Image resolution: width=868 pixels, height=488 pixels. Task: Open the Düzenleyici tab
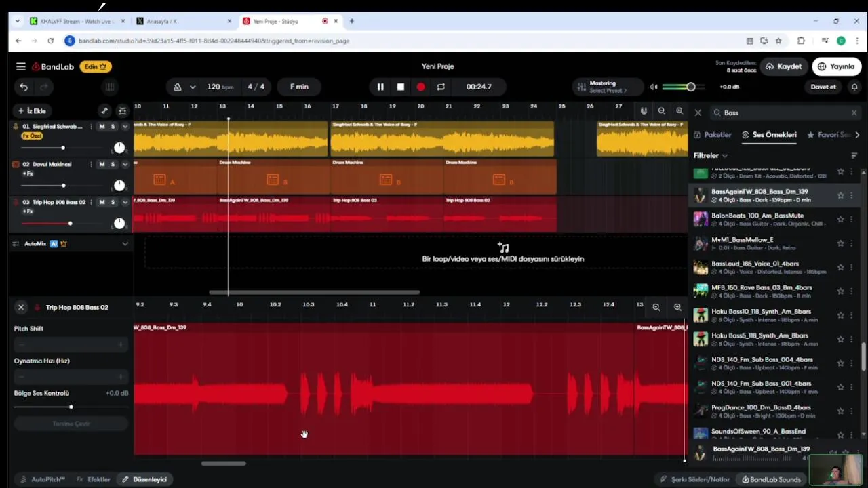coord(144,479)
